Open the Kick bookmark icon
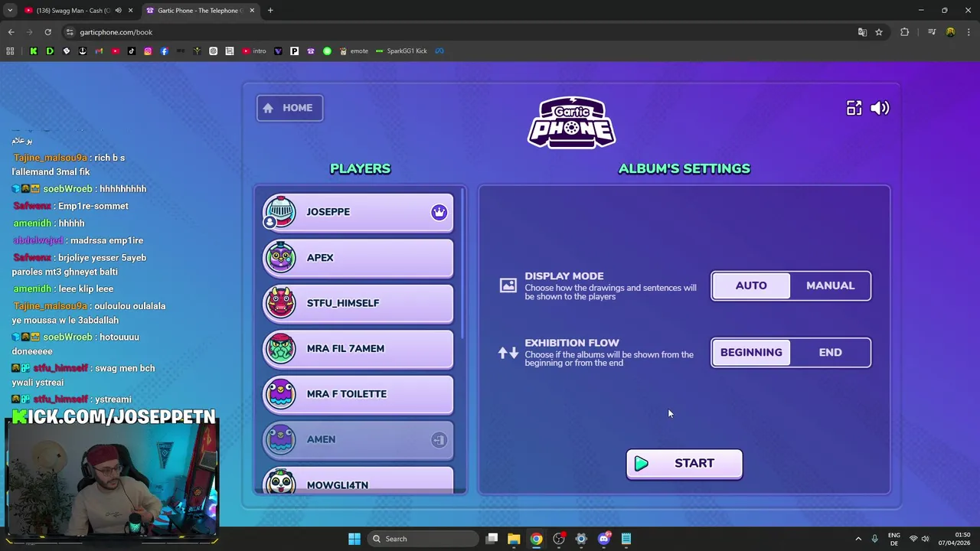The image size is (980, 551). pyautogui.click(x=34, y=51)
